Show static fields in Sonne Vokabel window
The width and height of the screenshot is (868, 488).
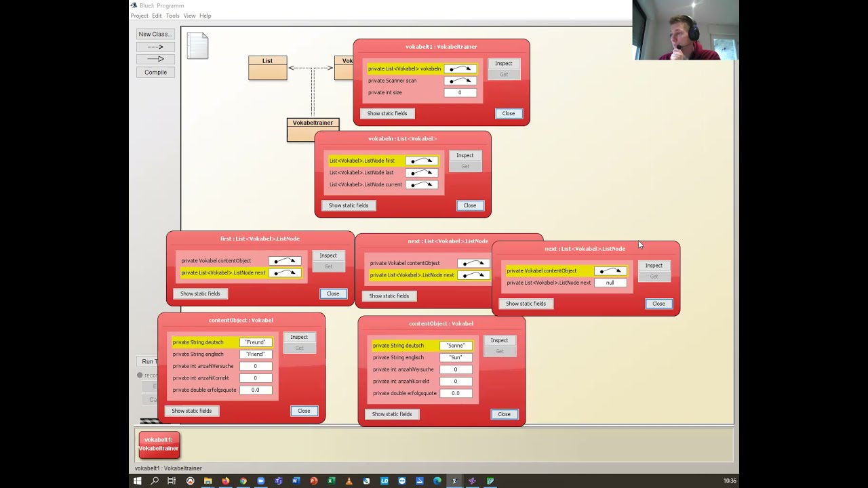(x=392, y=414)
